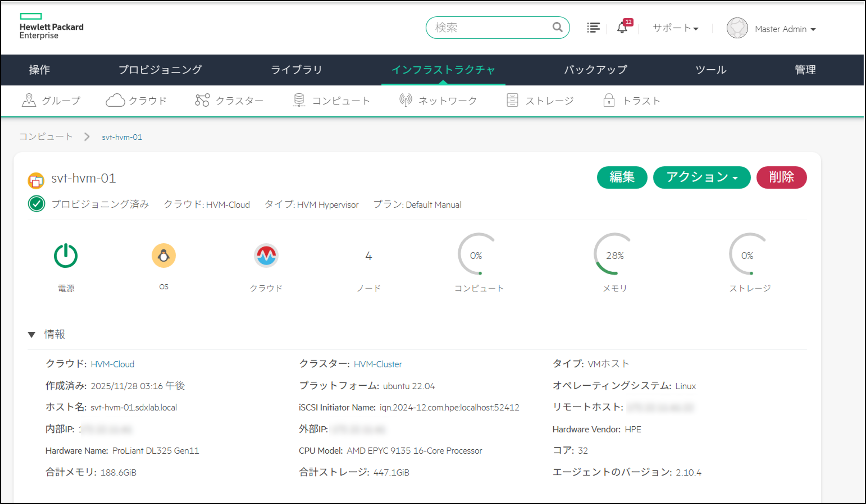Click the Linux OS penguin icon

click(164, 255)
